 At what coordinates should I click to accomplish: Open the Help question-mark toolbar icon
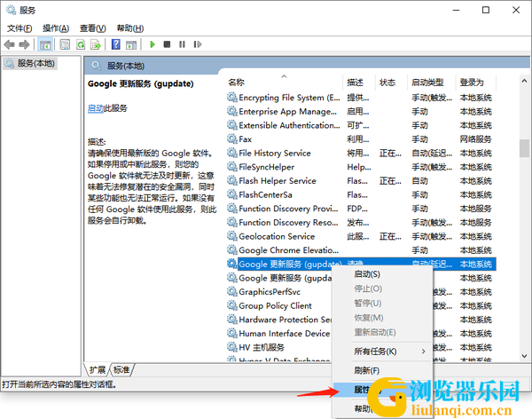[x=115, y=44]
